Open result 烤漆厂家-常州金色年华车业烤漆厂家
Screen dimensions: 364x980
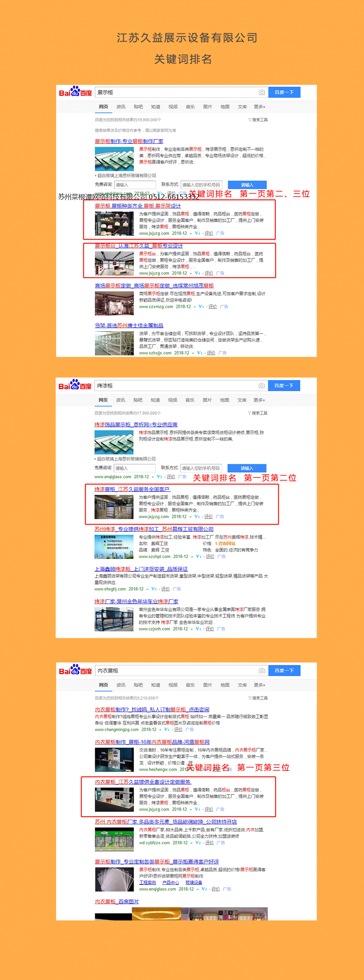pos(136,602)
